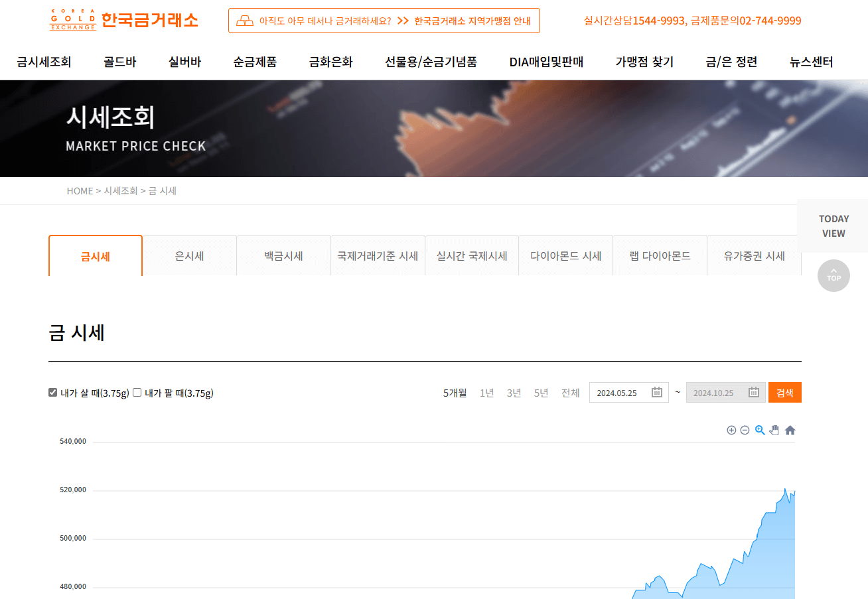
Task: Open the 뉴스센터 menu
Action: pyautogui.click(x=811, y=62)
